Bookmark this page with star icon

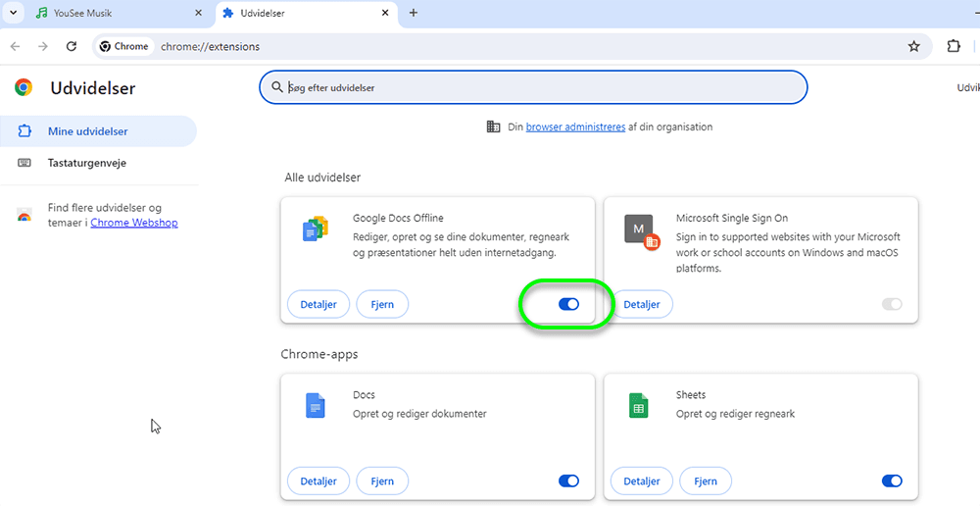click(913, 46)
